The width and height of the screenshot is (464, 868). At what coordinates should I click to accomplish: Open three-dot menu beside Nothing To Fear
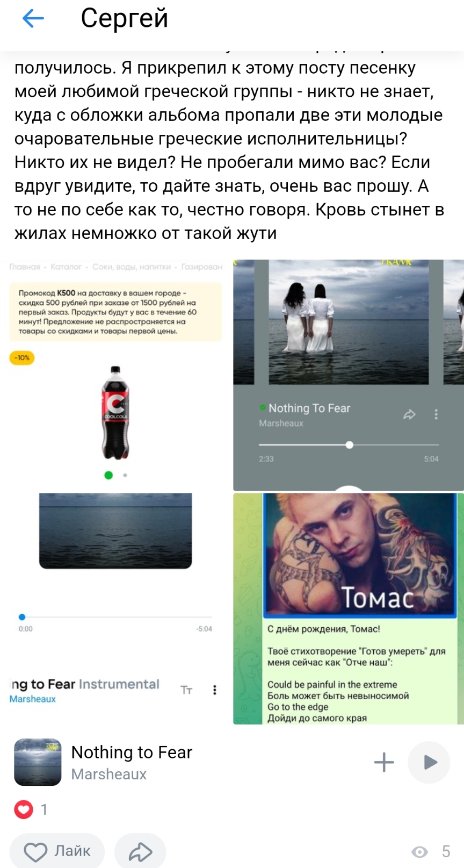click(x=436, y=414)
